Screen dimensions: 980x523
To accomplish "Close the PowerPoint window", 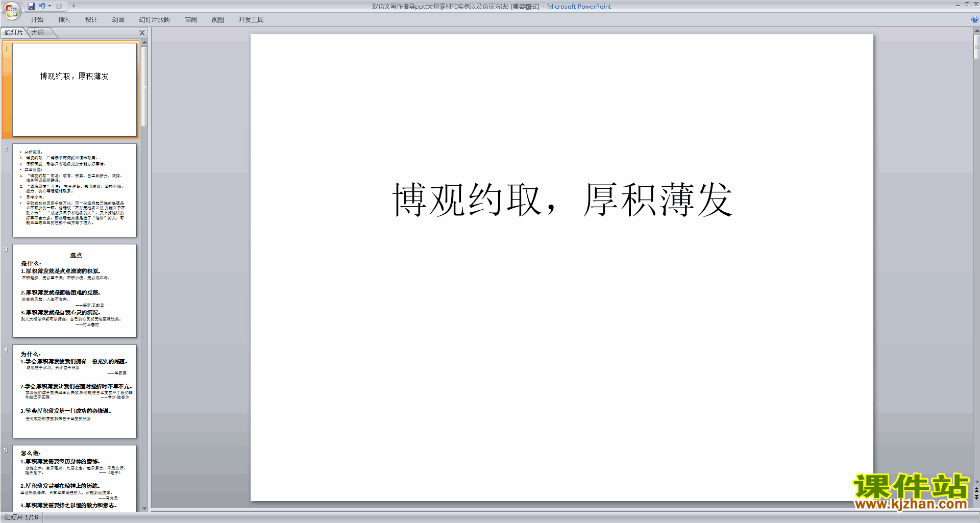I will tap(976, 4).
